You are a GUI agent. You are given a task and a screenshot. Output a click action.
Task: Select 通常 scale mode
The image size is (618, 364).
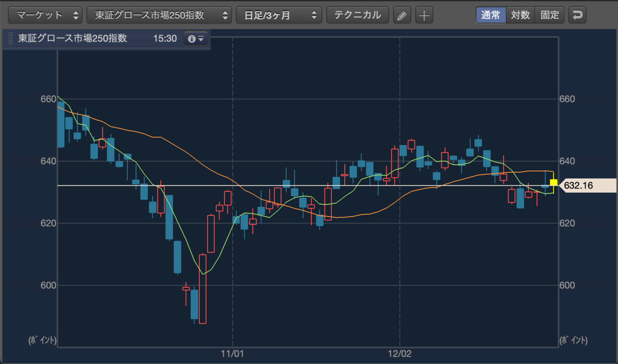pos(491,15)
